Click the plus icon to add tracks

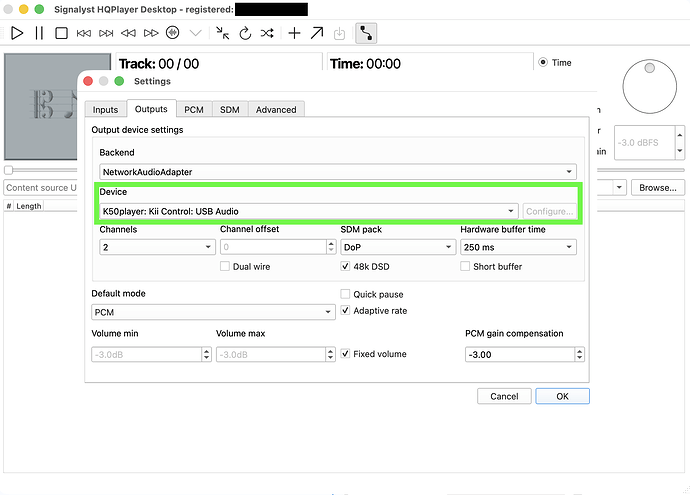(x=294, y=33)
